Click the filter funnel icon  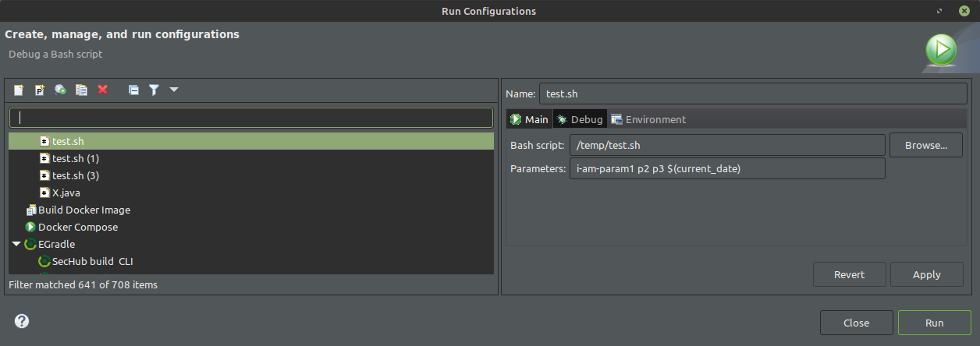point(154,90)
